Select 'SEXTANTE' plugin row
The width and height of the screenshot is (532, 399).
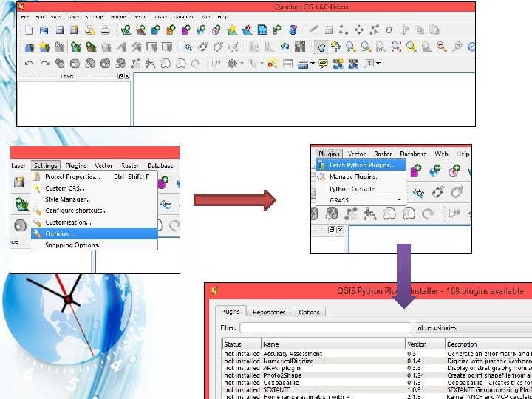click(x=378, y=390)
